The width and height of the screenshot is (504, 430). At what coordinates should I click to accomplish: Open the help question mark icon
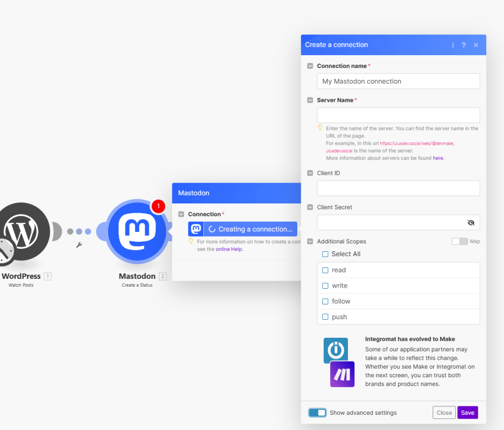[464, 45]
